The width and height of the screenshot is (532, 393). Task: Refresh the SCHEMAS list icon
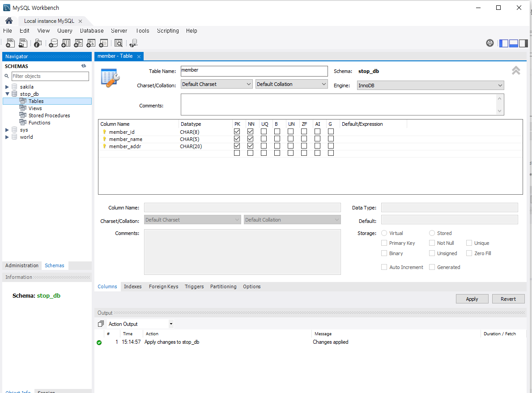tap(84, 66)
